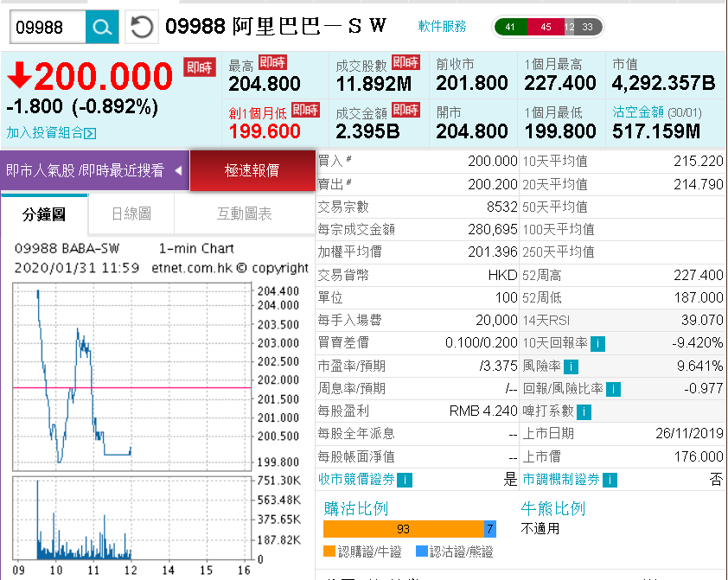
Task: Open 軟件服務 sector link
Action: pyautogui.click(x=442, y=27)
